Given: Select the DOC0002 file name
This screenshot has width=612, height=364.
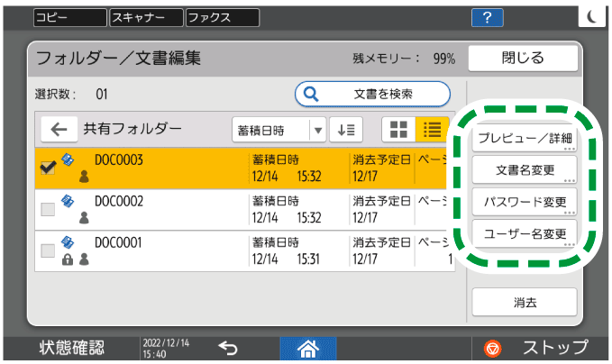Looking at the screenshot, I should coord(119,201).
